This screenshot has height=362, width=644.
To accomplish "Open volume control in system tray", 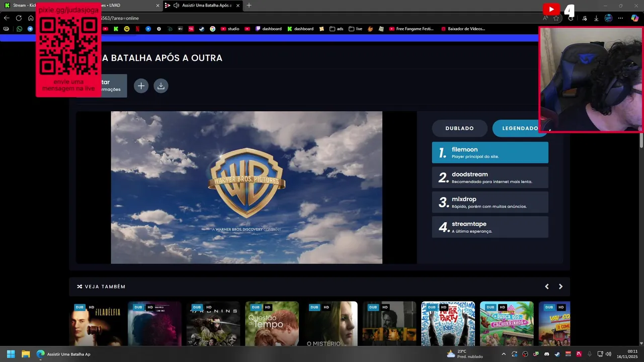I will [608, 354].
